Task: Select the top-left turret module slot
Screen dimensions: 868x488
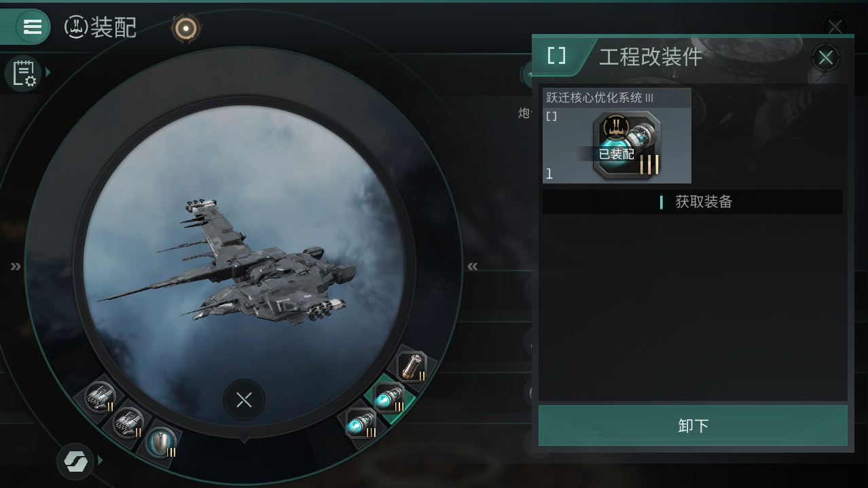Action: point(101,397)
